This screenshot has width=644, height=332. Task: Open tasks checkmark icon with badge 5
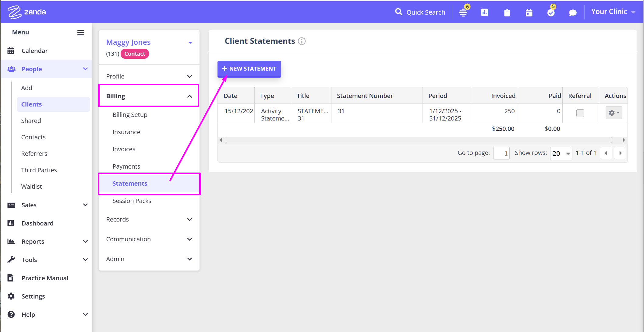point(551,12)
